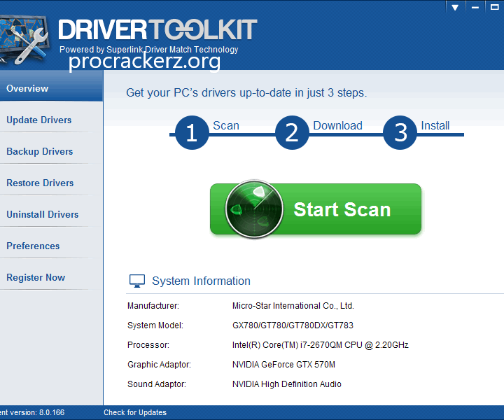Click the Manufacturer label
504x420 pixels.
[153, 306]
